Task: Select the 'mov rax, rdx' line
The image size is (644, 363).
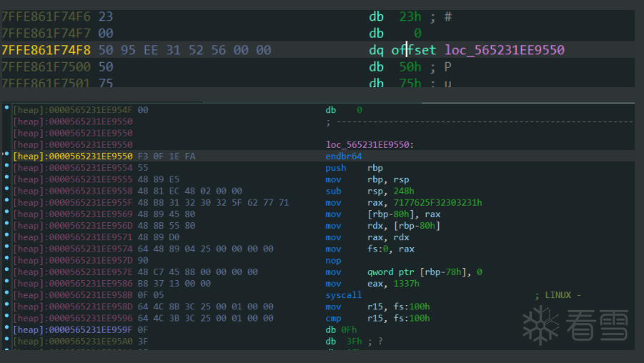Action: [x=367, y=237]
